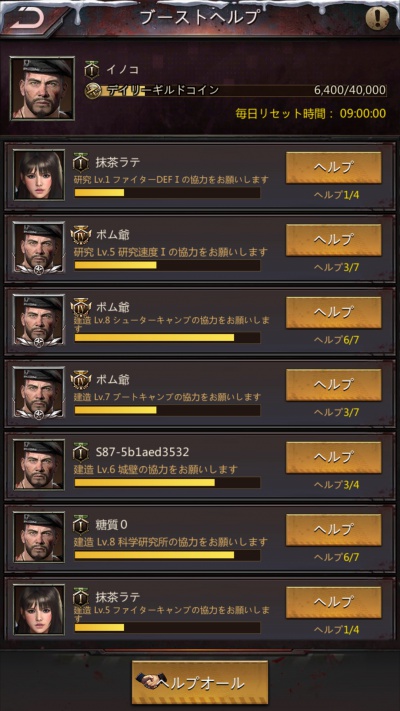Viewport: 400px width, 711px height.
Task: Help 糖質0 build Lv.8 科学研究所
Action: pos(333,530)
